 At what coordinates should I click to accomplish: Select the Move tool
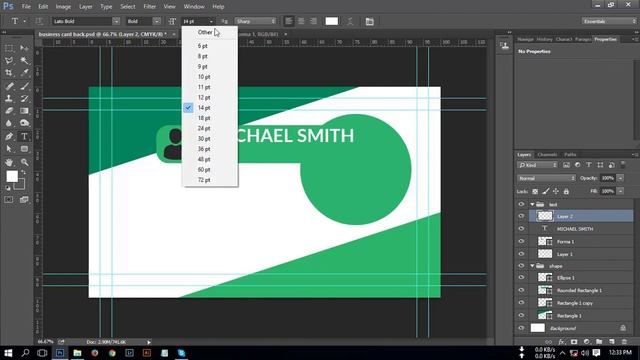click(x=24, y=49)
